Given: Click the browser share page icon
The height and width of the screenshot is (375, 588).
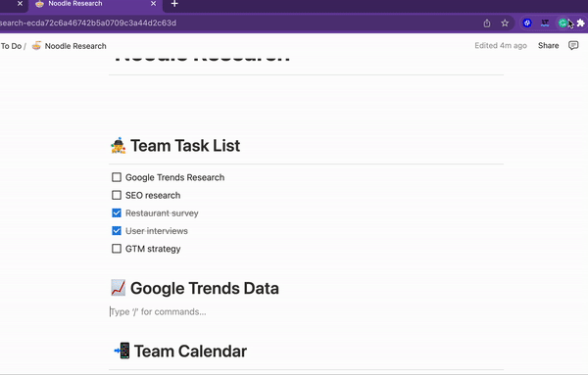Looking at the screenshot, I should click(487, 23).
